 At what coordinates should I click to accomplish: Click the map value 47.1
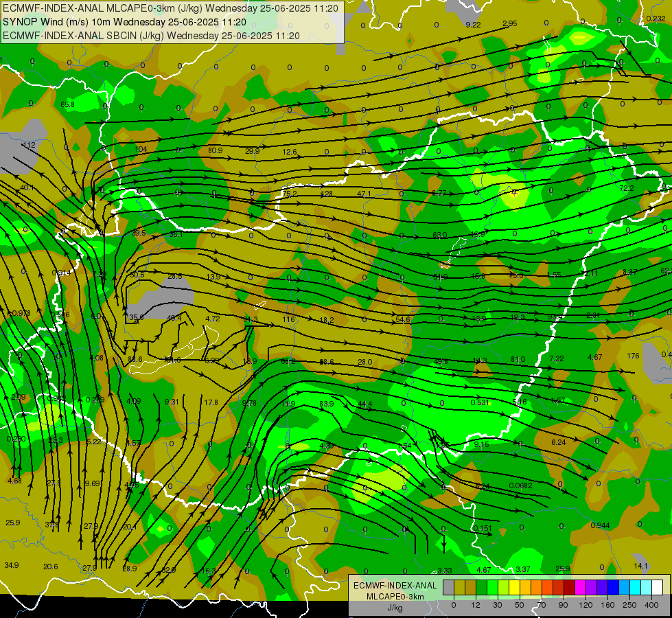tap(364, 194)
